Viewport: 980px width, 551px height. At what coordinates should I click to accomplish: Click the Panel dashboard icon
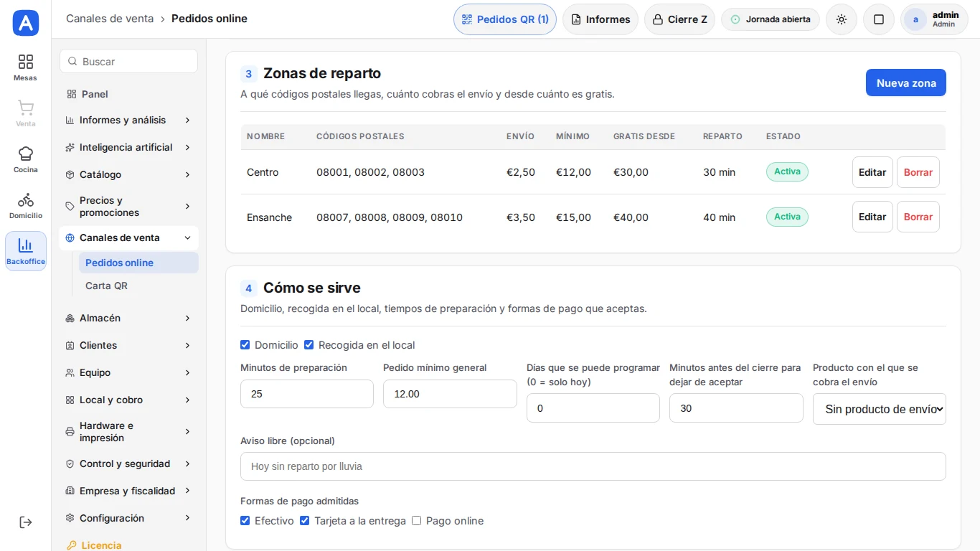point(71,94)
